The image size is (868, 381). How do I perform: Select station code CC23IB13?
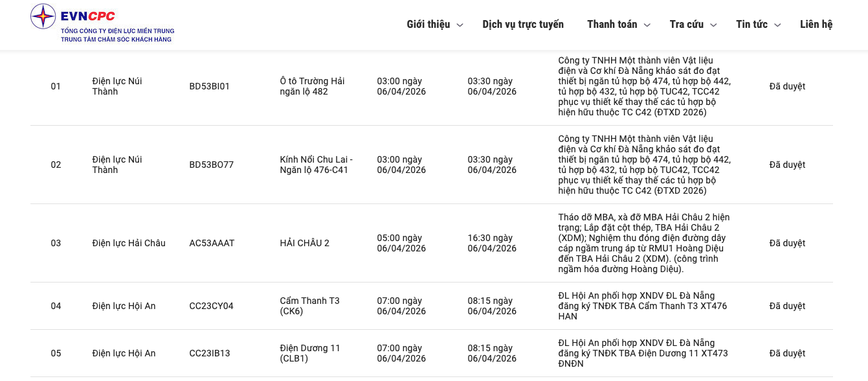point(210,353)
